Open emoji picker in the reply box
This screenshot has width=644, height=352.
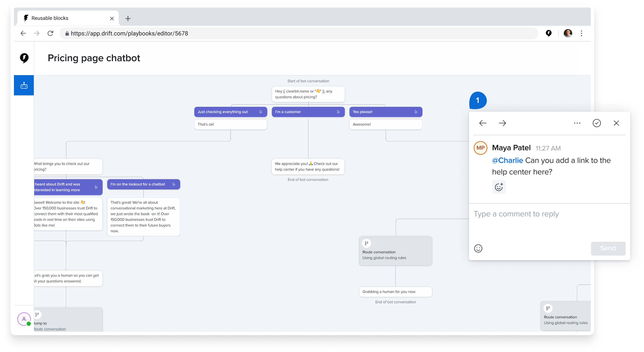pos(478,248)
